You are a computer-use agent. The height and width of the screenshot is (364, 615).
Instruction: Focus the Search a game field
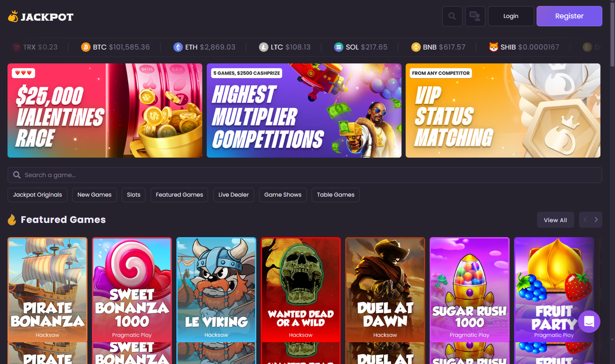(305, 175)
